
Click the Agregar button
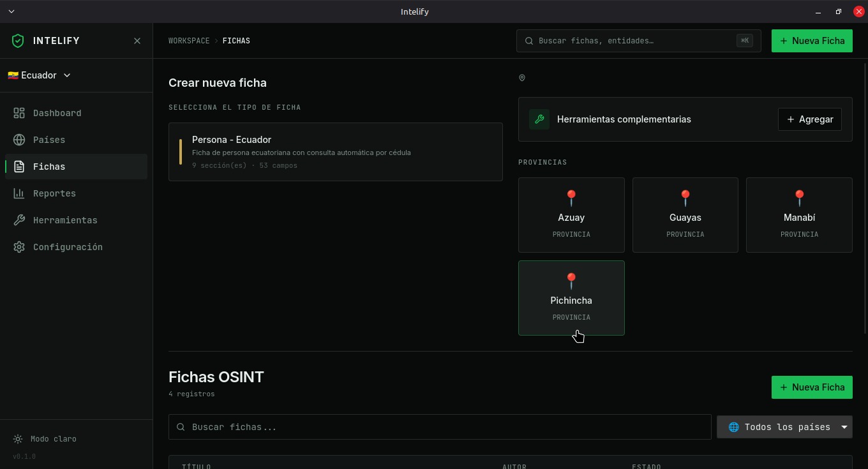click(x=810, y=119)
